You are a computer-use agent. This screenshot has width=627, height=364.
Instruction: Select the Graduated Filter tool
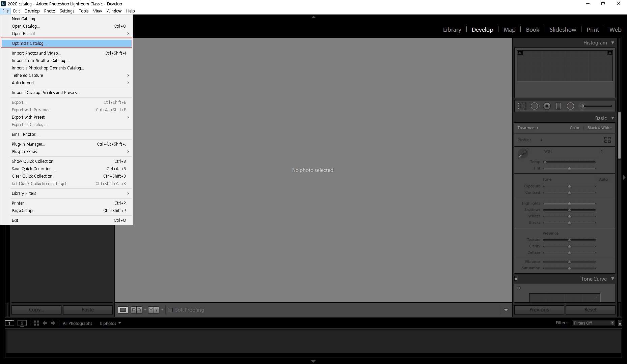click(x=558, y=106)
